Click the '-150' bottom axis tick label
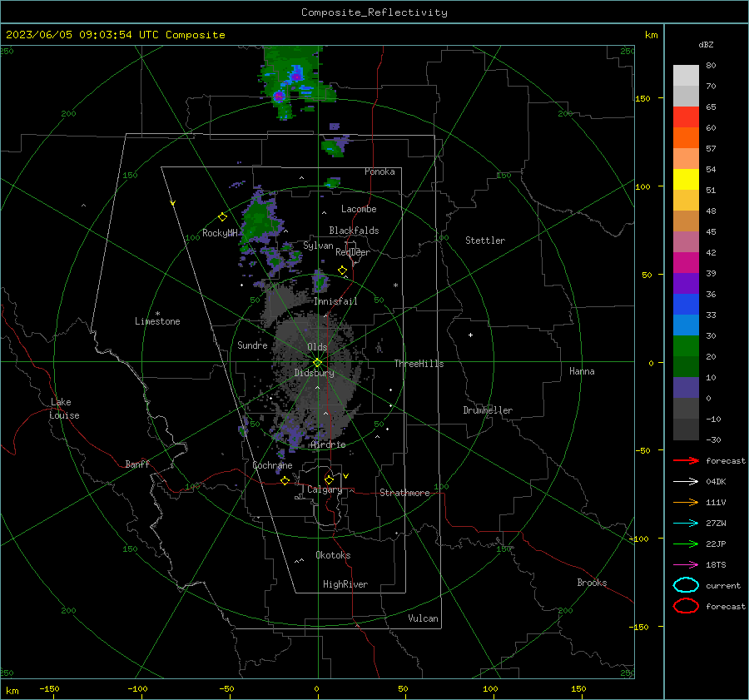749x700 pixels. tap(49, 689)
